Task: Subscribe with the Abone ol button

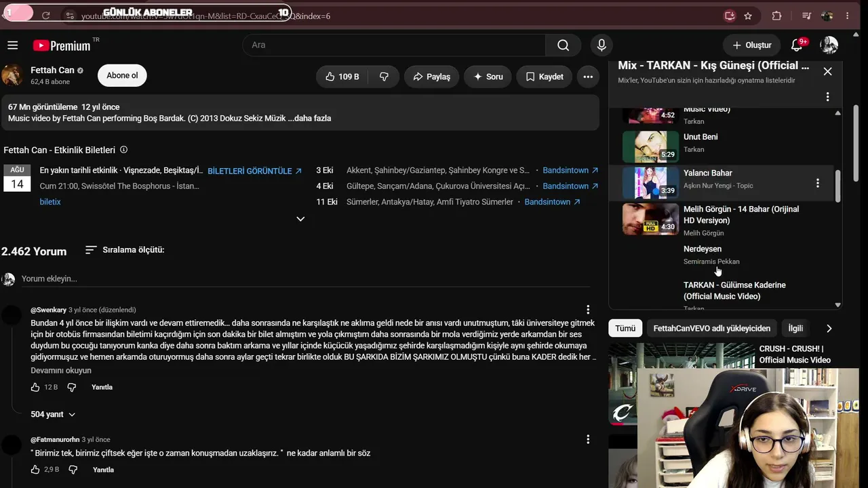Action: (122, 75)
